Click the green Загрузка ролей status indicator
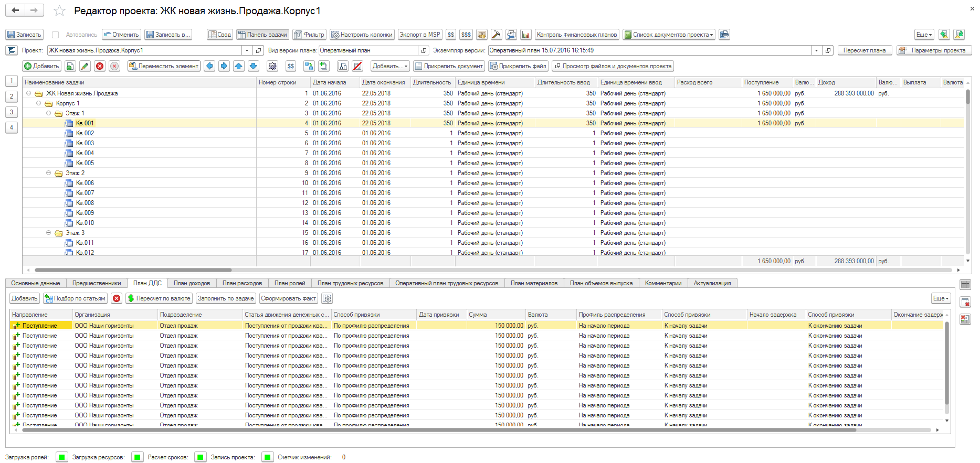This screenshot has width=980, height=463. tap(61, 457)
